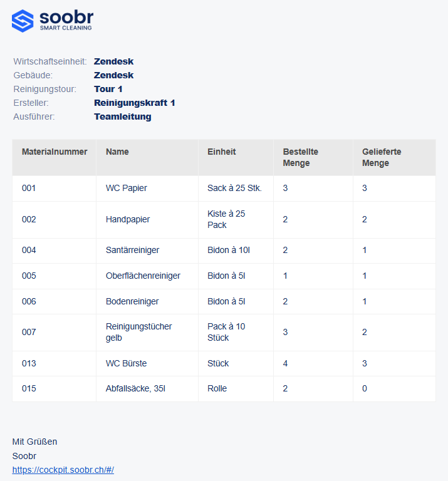Click the Materialnummer column header
Viewport: 448px width, 481px height.
(55, 152)
